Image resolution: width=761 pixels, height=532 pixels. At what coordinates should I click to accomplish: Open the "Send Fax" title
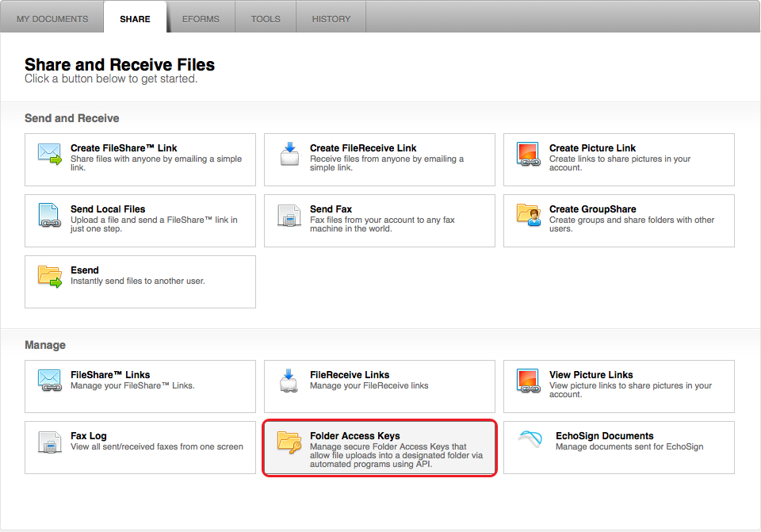tap(331, 209)
